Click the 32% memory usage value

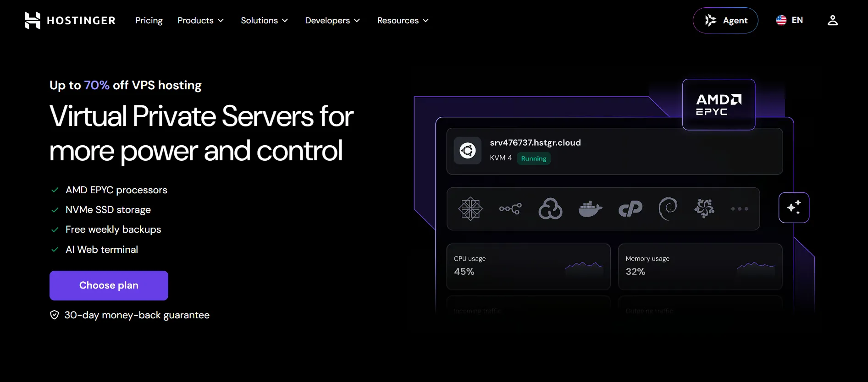pyautogui.click(x=636, y=272)
